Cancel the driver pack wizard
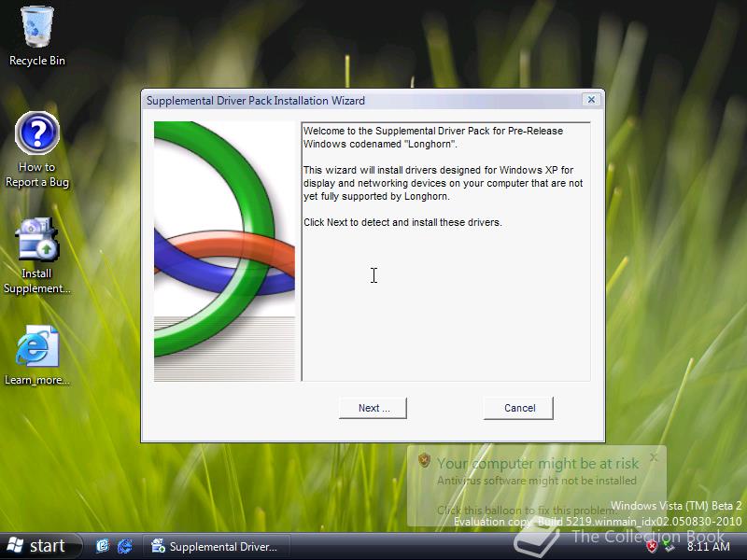Viewport: 747px width, 560px height. tap(519, 408)
